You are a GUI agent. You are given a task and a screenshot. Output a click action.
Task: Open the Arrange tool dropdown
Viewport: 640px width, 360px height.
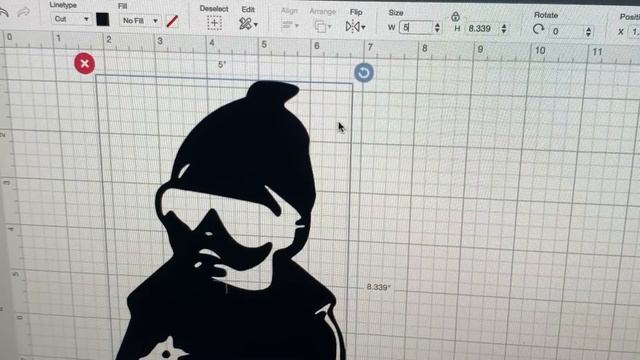[322, 27]
